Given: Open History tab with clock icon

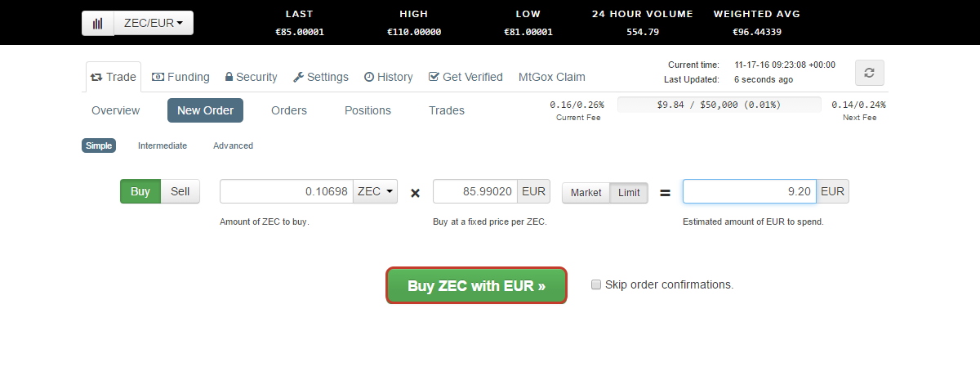Looking at the screenshot, I should pos(388,77).
